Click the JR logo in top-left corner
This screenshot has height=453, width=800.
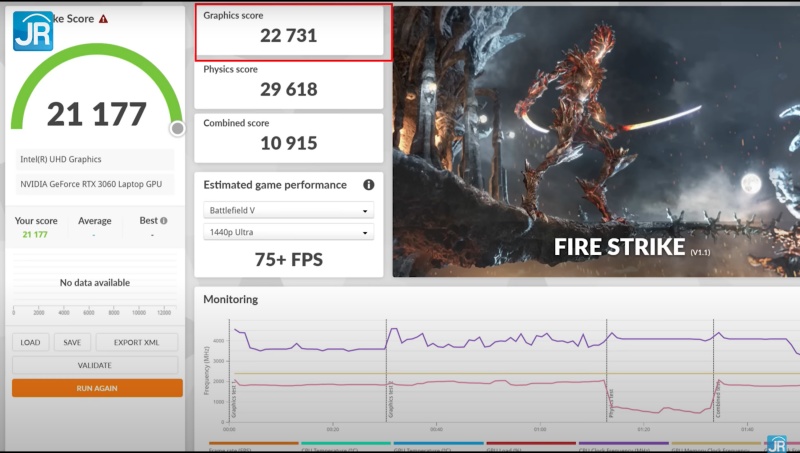[x=32, y=30]
